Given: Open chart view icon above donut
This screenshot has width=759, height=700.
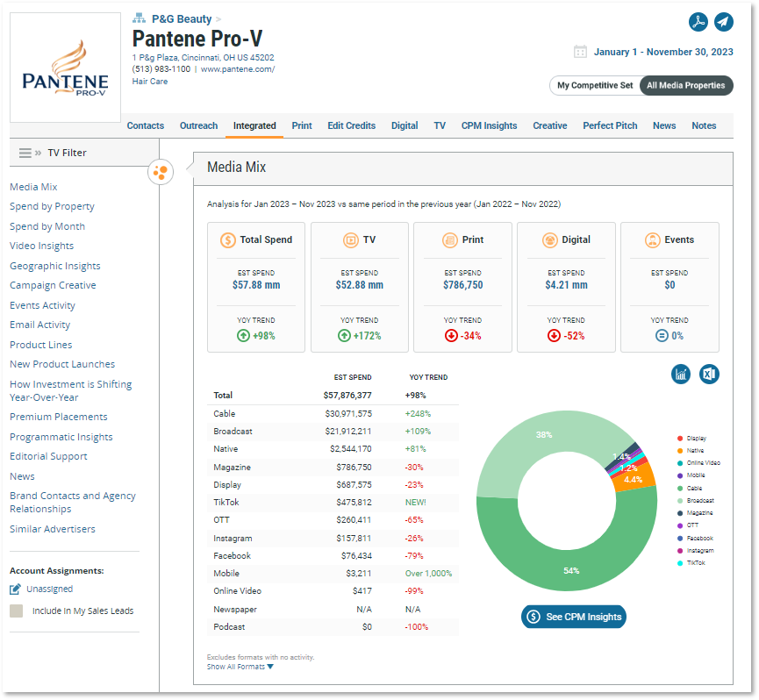Looking at the screenshot, I should [681, 374].
